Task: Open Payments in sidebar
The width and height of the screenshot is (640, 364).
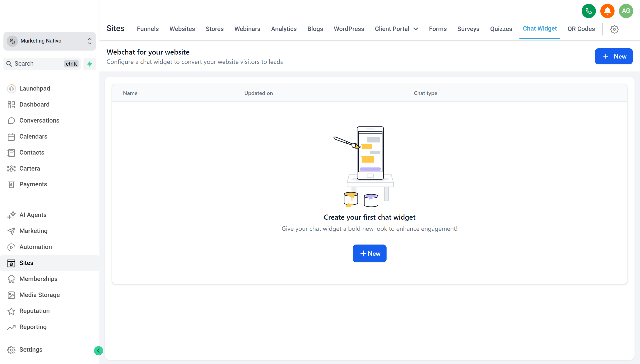Action: tap(33, 184)
